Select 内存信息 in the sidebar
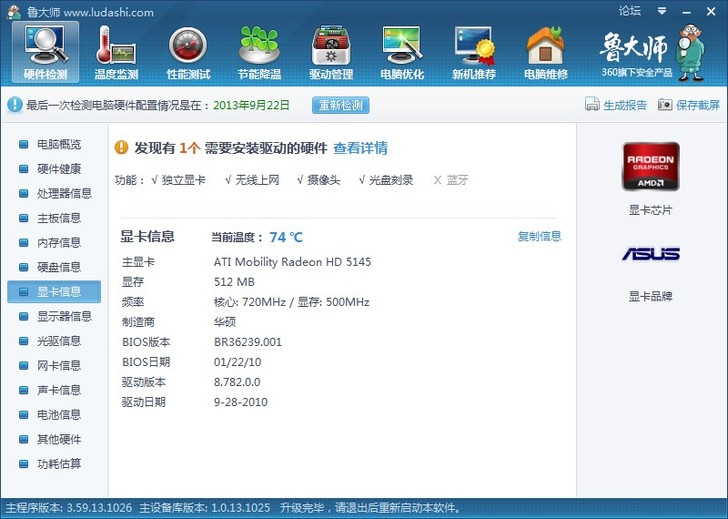The image size is (728, 519). [59, 243]
